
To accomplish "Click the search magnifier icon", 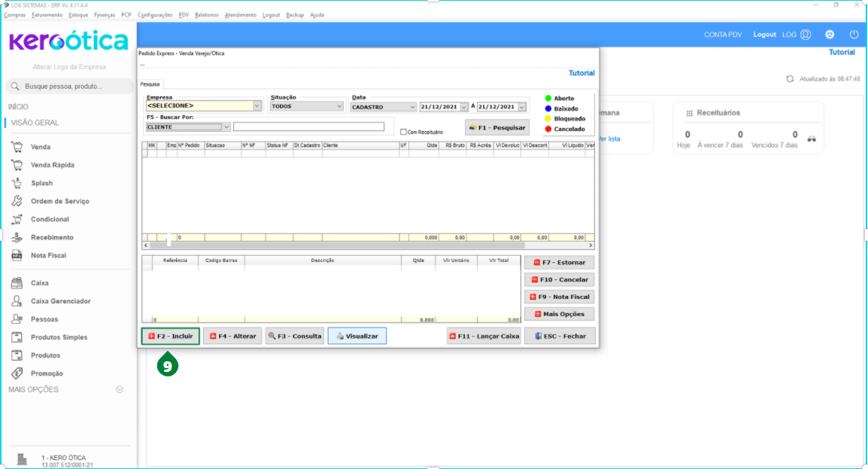I will click(x=15, y=87).
